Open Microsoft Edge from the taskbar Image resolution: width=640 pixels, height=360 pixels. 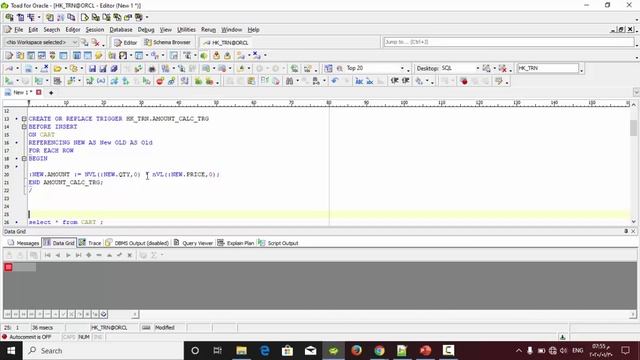pyautogui.click(x=264, y=351)
